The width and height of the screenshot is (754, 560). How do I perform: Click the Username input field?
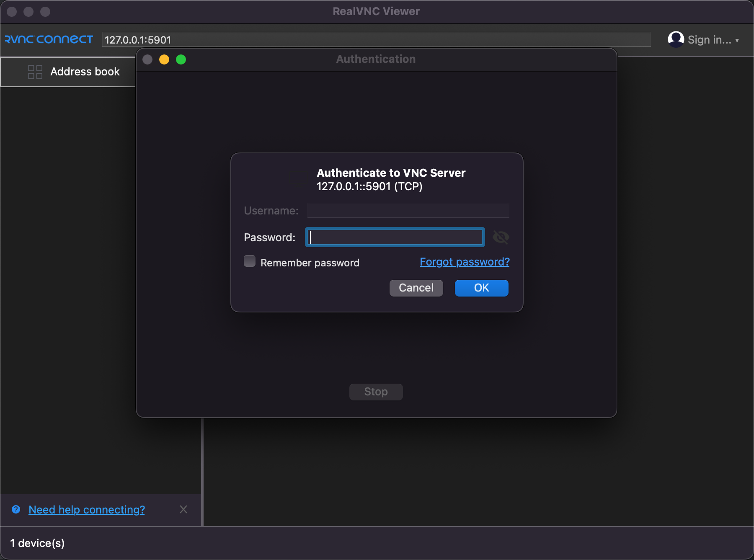408,210
